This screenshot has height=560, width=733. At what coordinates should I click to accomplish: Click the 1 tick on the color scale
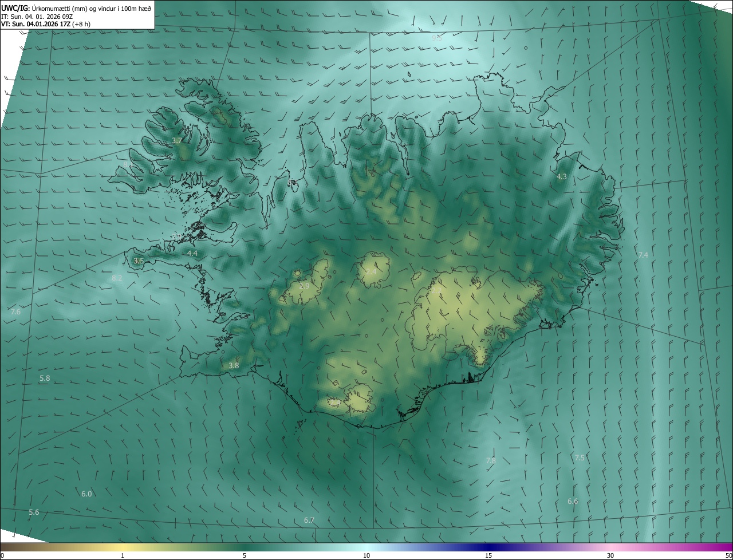click(123, 555)
